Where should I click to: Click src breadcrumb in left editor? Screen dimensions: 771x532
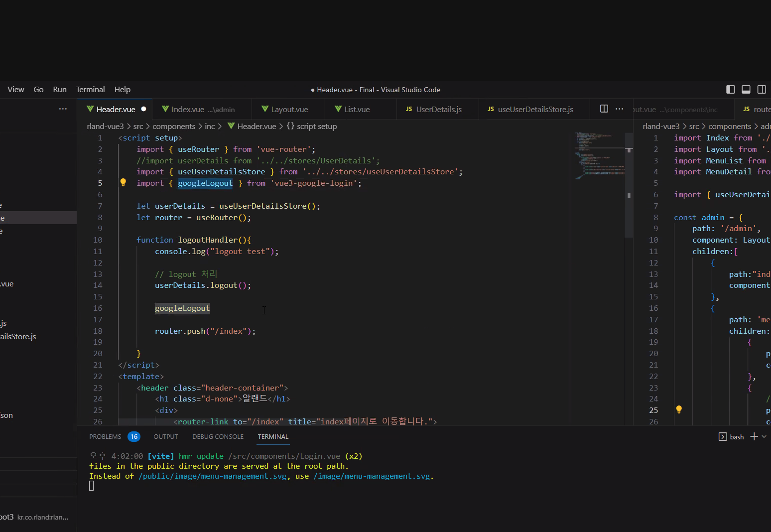click(138, 126)
